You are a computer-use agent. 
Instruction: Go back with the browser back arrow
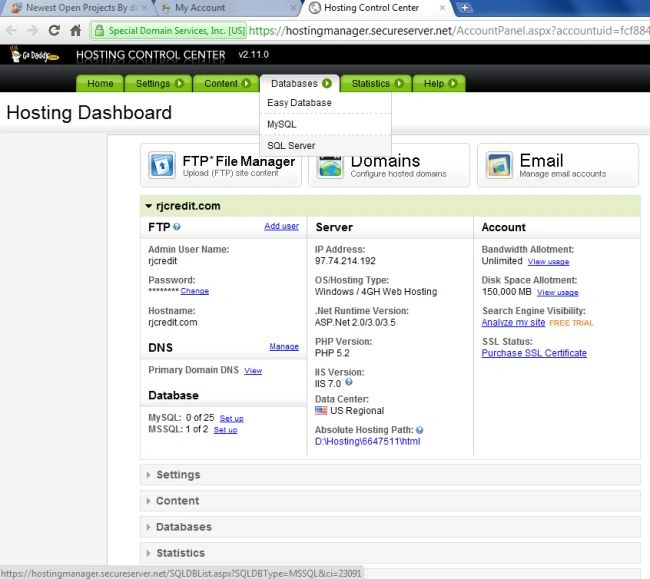tap(11, 30)
